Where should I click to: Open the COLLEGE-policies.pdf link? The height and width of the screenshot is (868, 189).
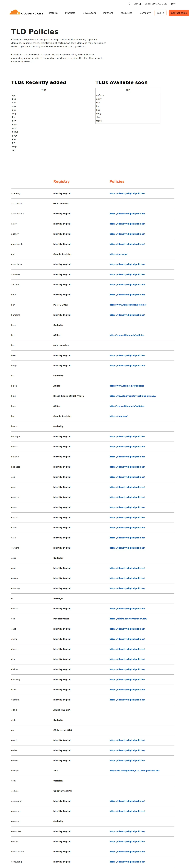134,771
